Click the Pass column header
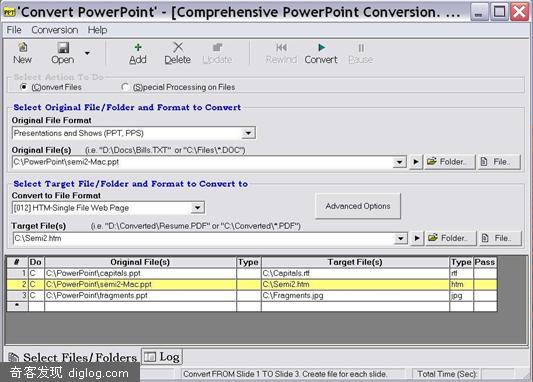The height and width of the screenshot is (382, 533). pos(485,262)
